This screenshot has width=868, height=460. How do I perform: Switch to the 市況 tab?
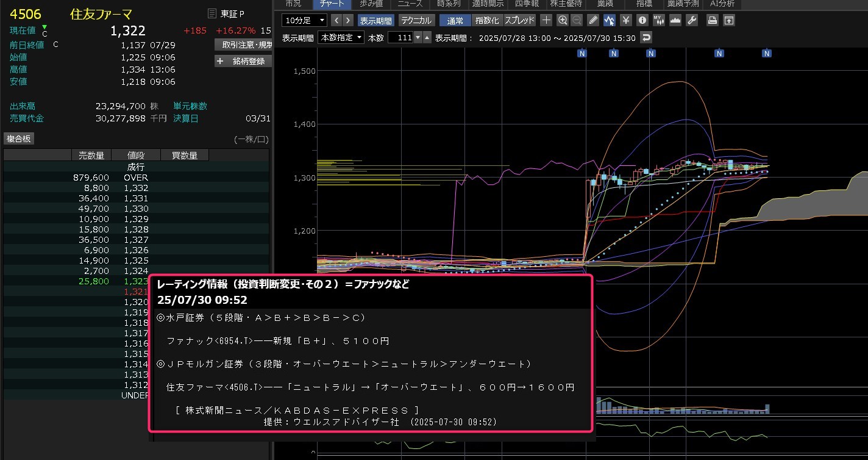tap(293, 4)
